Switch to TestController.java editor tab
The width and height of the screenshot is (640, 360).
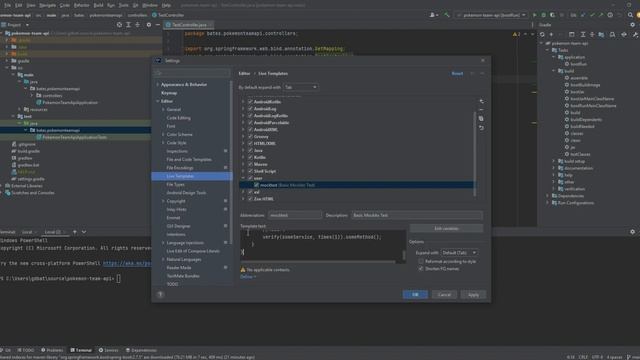pos(189,25)
